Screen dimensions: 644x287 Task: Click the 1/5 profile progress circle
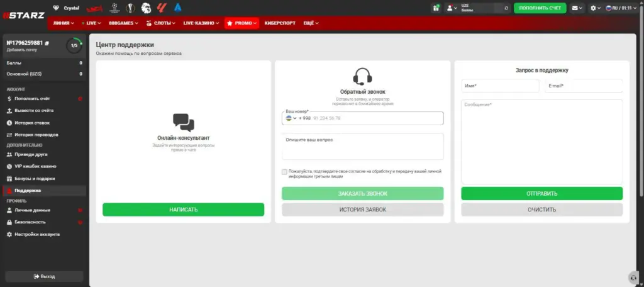pyautogui.click(x=74, y=46)
